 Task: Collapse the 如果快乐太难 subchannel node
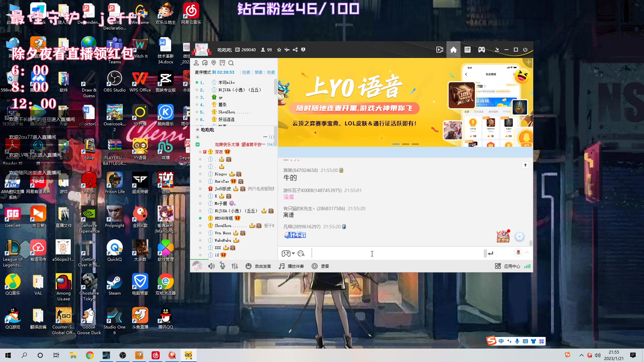tap(198, 144)
